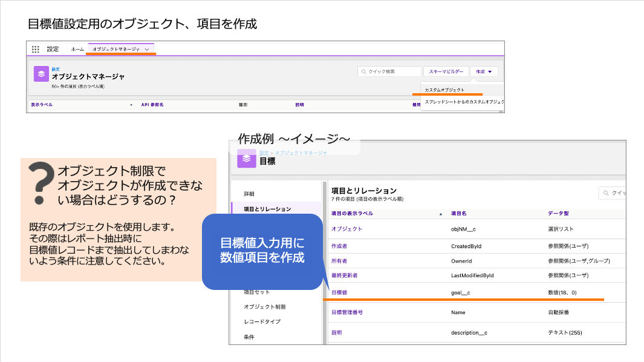Viewport: 644px width, 362px height.
Task: Open the 最終更新者 field link
Action: click(x=344, y=275)
